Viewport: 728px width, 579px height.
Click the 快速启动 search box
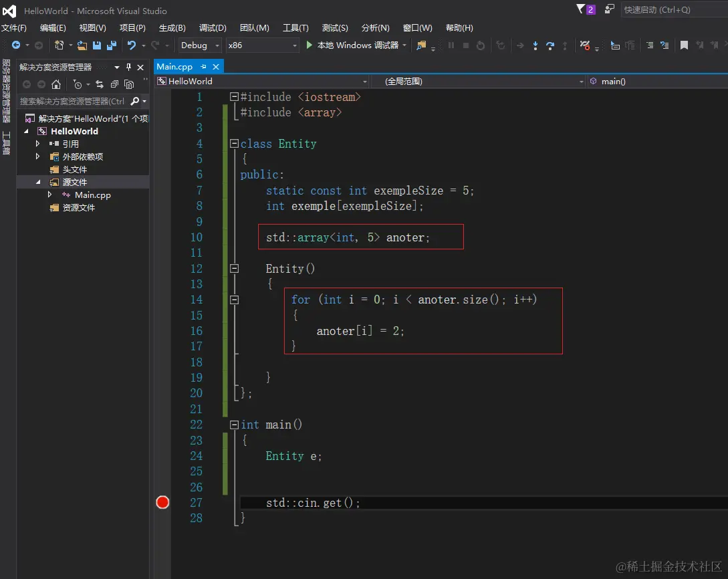click(x=672, y=10)
